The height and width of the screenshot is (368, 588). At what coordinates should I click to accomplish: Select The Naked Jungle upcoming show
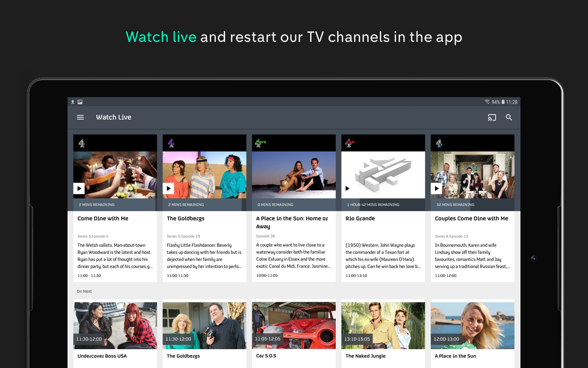[383, 325]
